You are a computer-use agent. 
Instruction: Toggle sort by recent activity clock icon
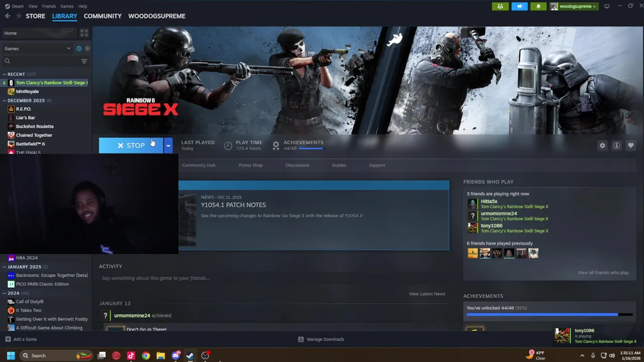[79, 48]
